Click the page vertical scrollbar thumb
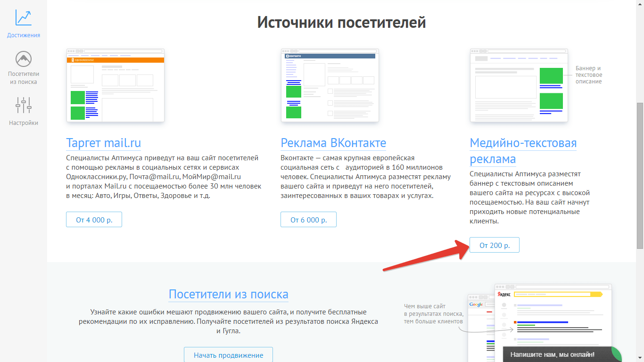Viewport: 644px width, 362px height. [x=640, y=175]
